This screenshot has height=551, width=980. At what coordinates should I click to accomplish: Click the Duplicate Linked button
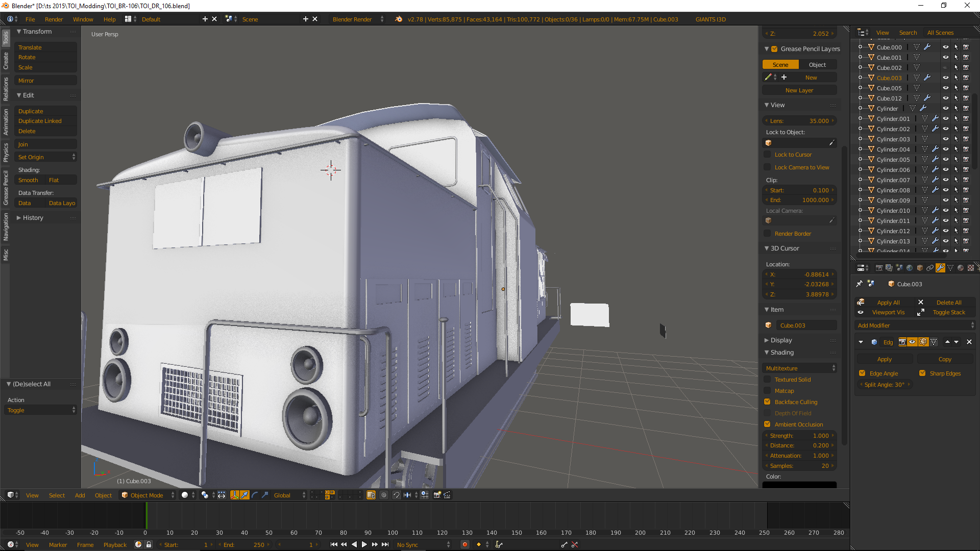point(40,121)
